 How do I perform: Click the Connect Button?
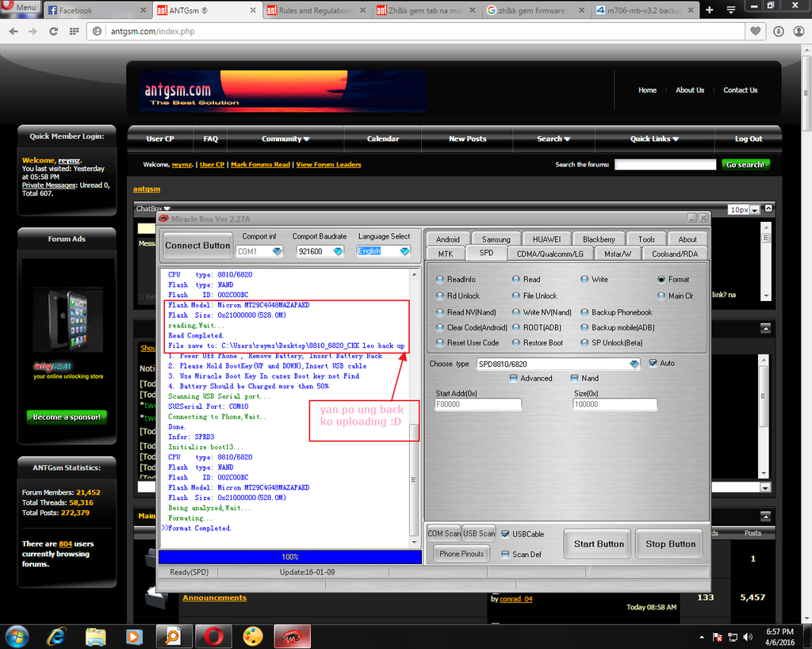197,246
